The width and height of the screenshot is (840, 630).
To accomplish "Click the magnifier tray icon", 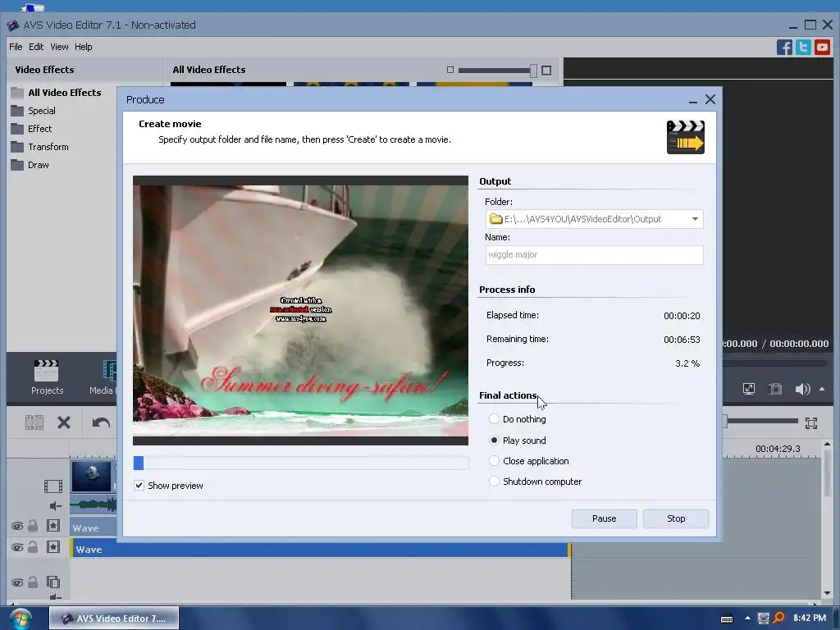I will (779, 618).
